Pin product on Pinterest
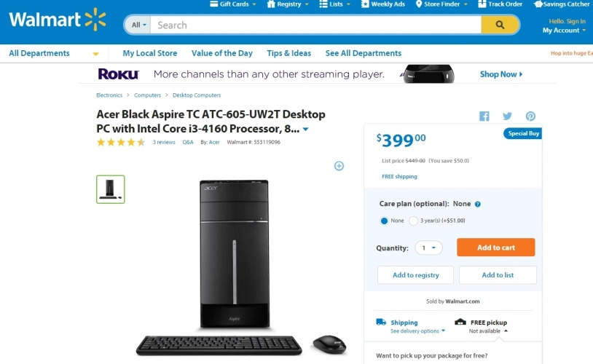Image resolution: width=593 pixels, height=364 pixels. point(530,116)
